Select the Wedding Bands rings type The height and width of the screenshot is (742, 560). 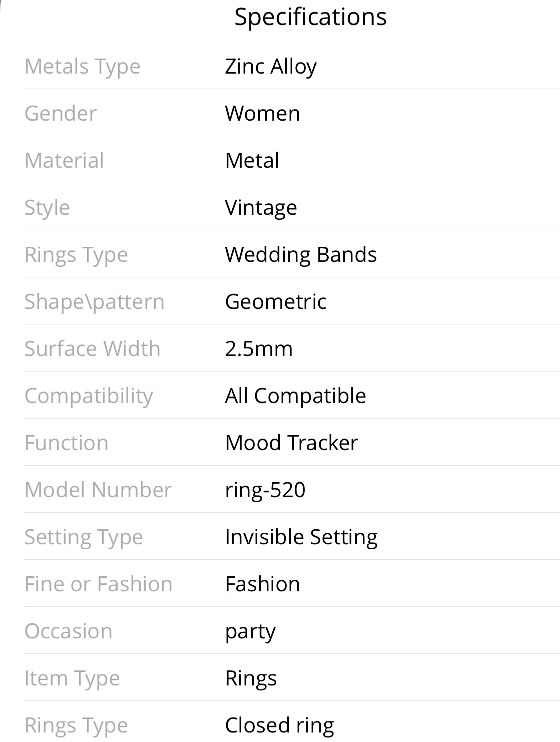coord(301,254)
